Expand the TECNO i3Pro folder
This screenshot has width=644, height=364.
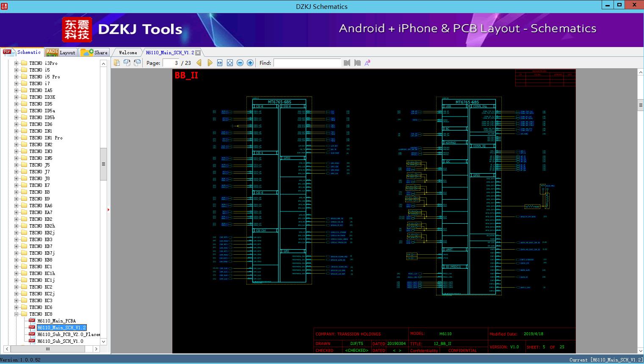click(17, 63)
